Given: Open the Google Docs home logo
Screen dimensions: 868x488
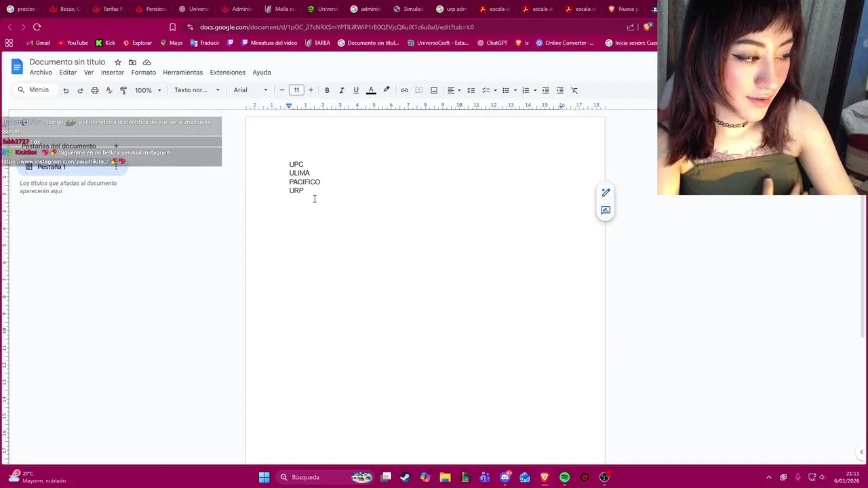Looking at the screenshot, I should 17,66.
